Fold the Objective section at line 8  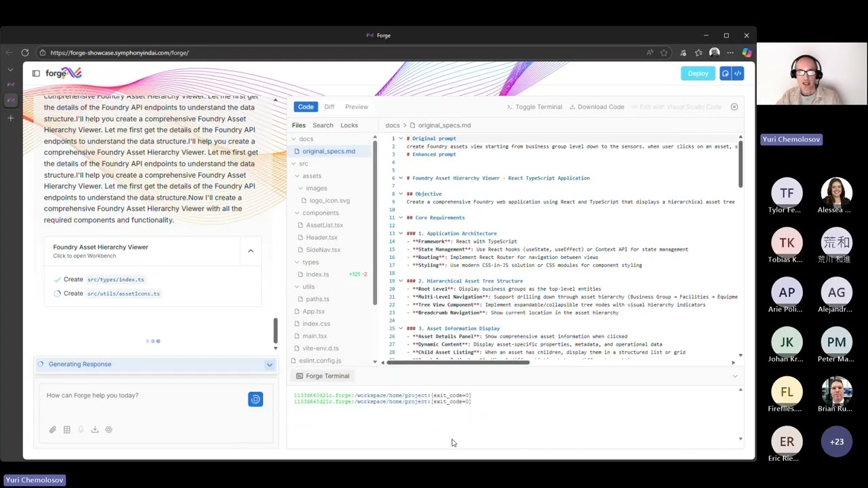[401, 194]
